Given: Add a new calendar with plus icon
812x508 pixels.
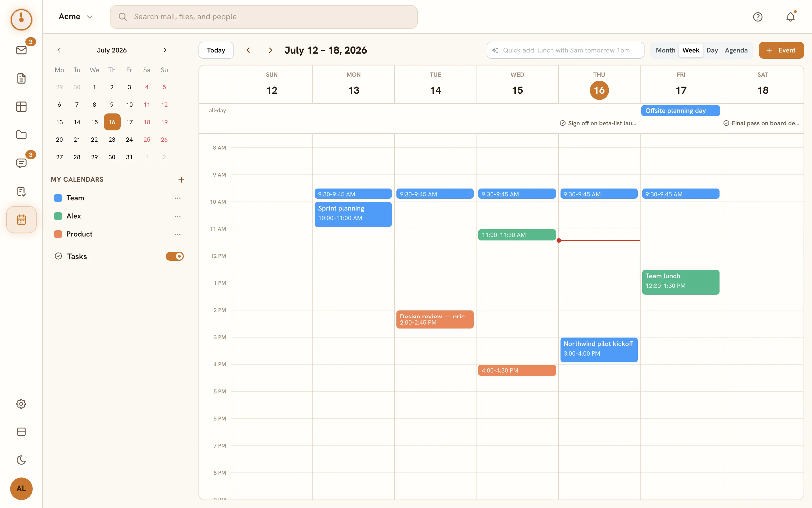Looking at the screenshot, I should (x=181, y=180).
